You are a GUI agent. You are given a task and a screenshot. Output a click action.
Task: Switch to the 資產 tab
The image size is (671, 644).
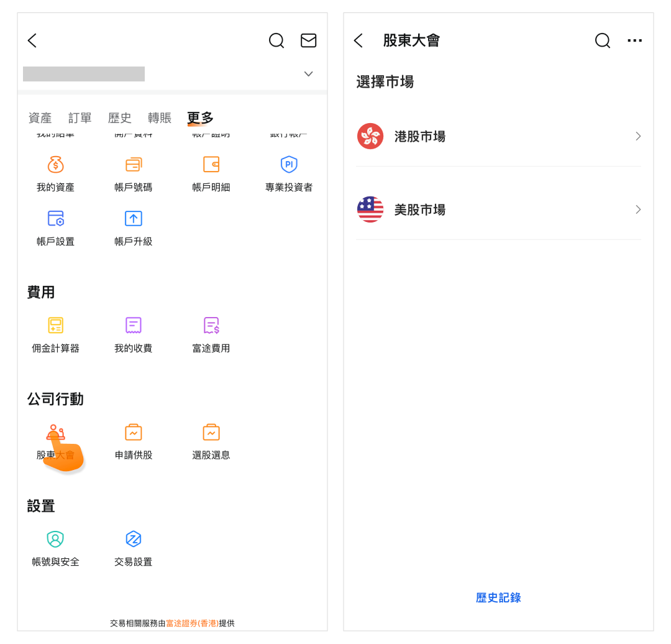[x=40, y=118]
